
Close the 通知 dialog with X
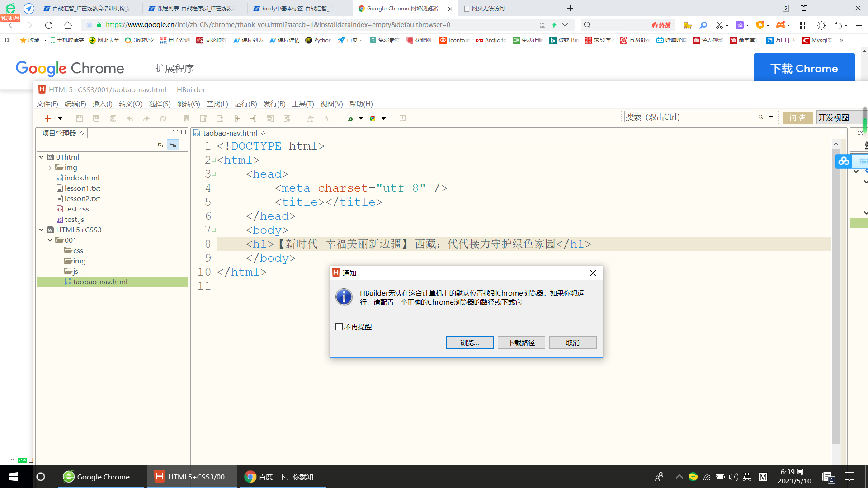point(593,273)
